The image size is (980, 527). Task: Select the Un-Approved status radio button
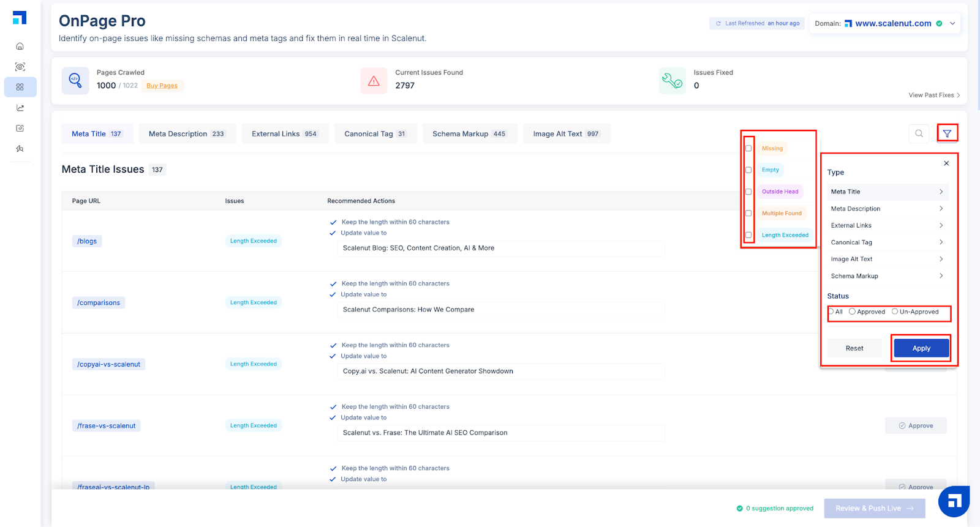(895, 312)
